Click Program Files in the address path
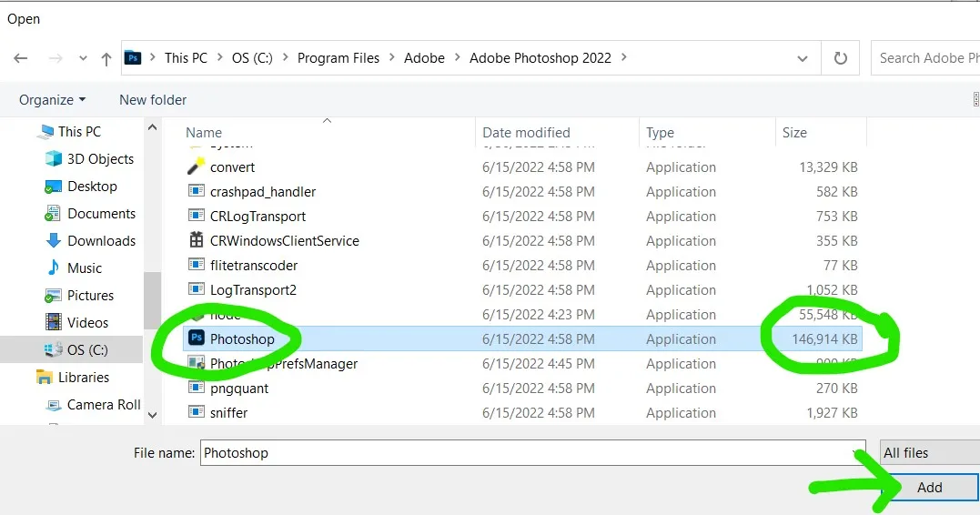The height and width of the screenshot is (515, 980). pos(338,58)
